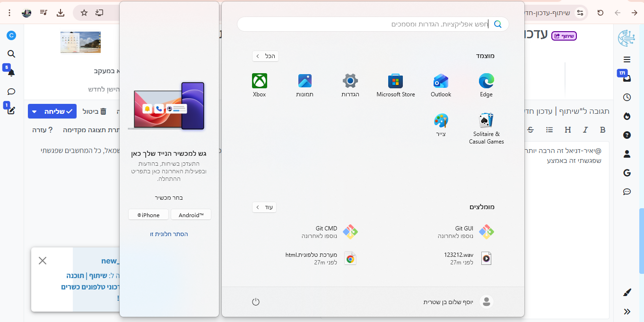Open Git GUI from recommended list
The image size is (644, 322).
pyautogui.click(x=486, y=232)
